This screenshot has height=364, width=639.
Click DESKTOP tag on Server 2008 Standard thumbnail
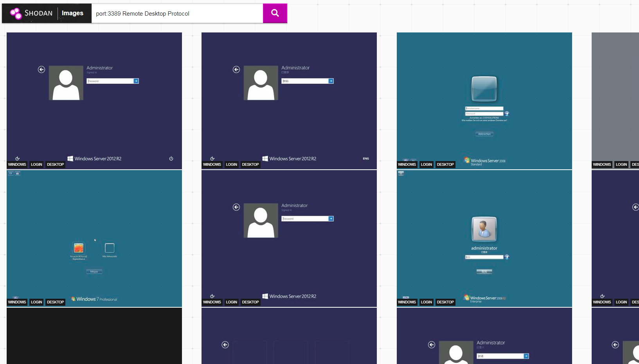pos(445,165)
